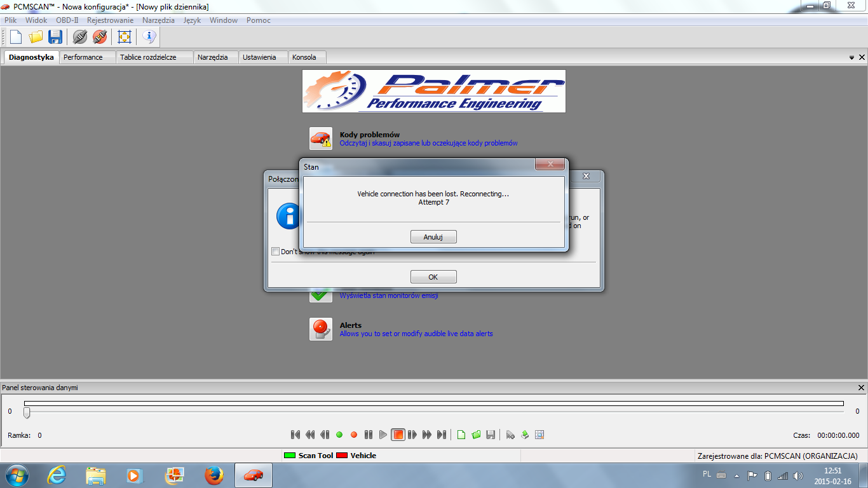Screen dimensions: 868x488
Task: Jump to last frame in data panel
Action: pos(442,435)
